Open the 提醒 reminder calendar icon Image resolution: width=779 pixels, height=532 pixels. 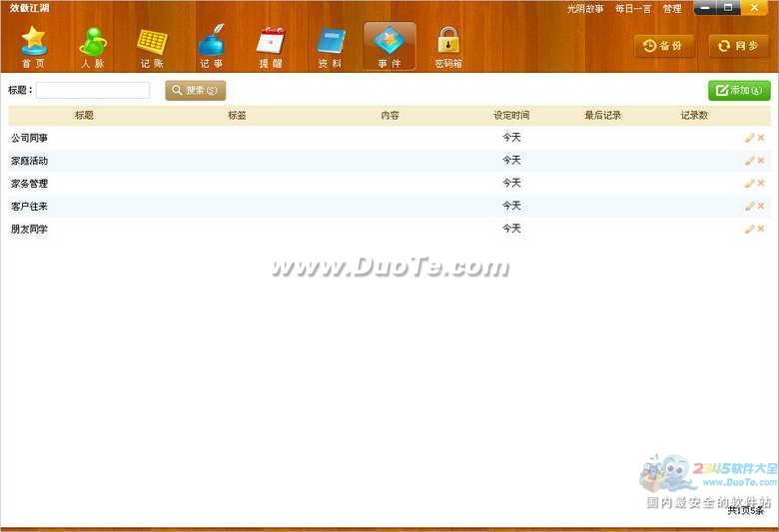[x=271, y=45]
